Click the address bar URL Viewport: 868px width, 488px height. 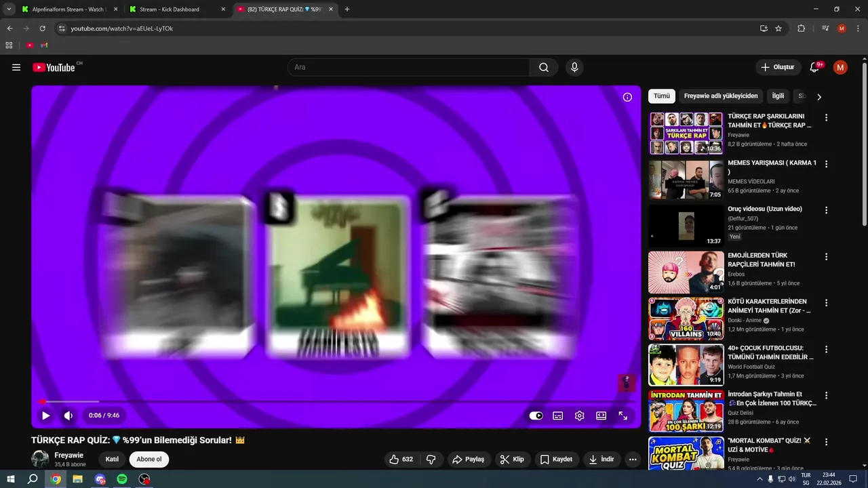tap(122, 28)
